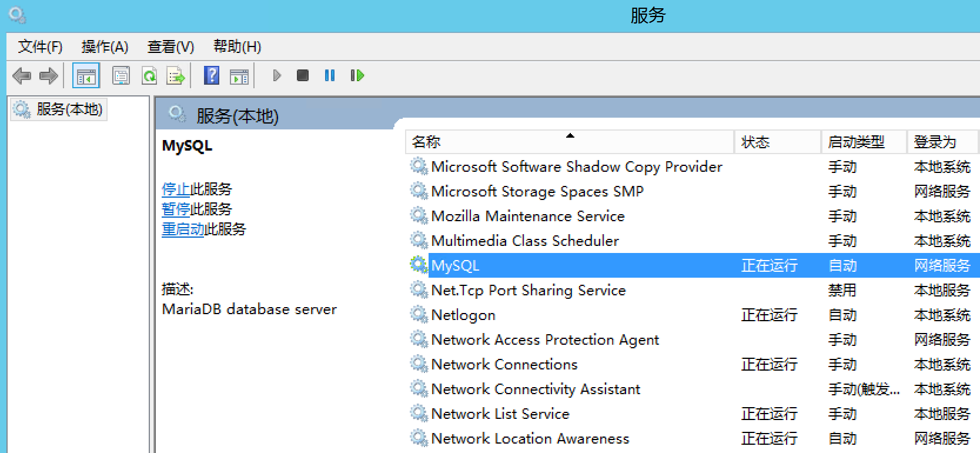Image resolution: width=980 pixels, height=453 pixels.
Task: Click gear icon of Network Connections row
Action: [x=419, y=364]
